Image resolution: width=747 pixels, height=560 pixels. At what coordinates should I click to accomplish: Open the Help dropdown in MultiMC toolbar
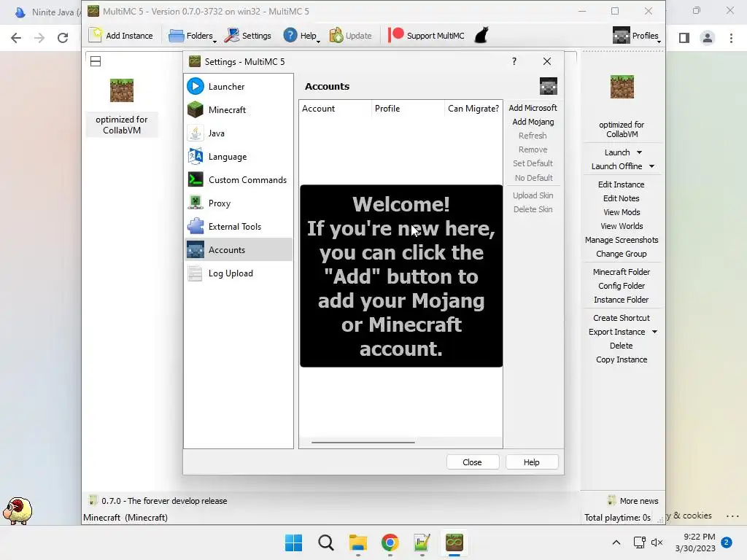[301, 36]
